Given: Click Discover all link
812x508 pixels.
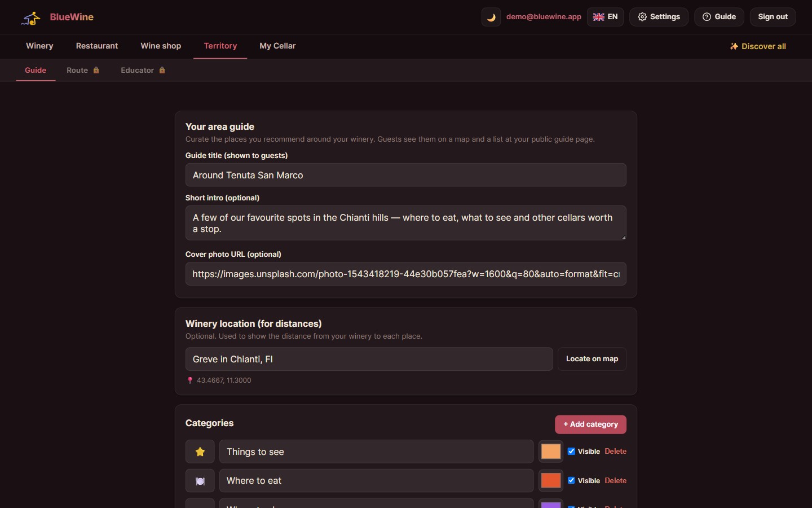Looking at the screenshot, I should (758, 46).
